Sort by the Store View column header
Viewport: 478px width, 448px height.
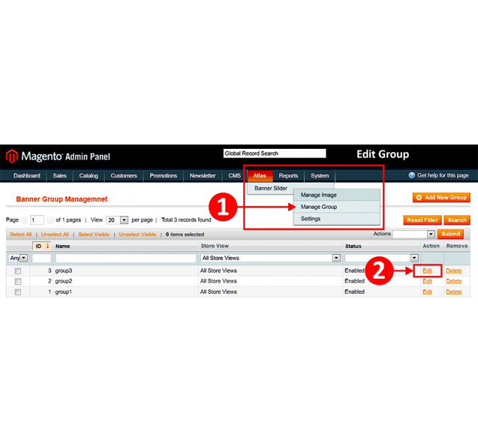(x=215, y=246)
